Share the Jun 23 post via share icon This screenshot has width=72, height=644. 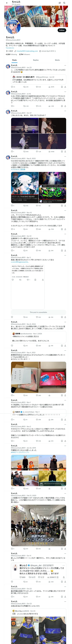(x=65, y=87)
